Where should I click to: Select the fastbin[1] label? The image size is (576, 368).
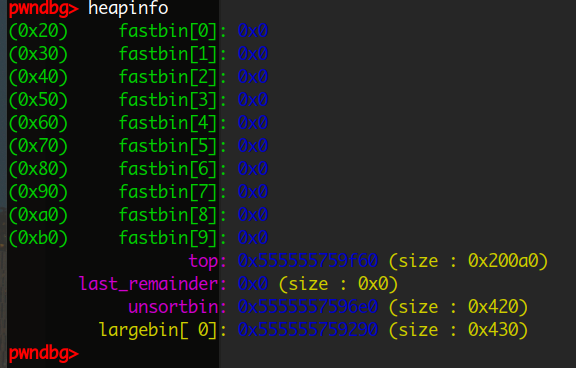[x=168, y=54]
